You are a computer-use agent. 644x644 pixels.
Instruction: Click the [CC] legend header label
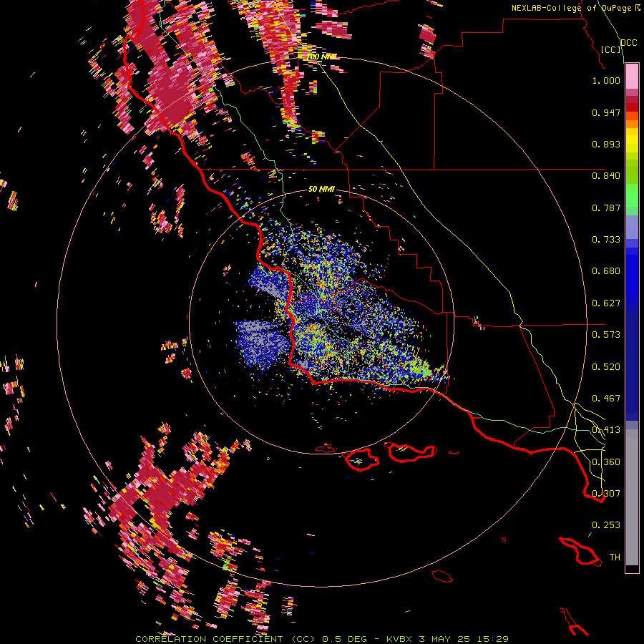[611, 49]
